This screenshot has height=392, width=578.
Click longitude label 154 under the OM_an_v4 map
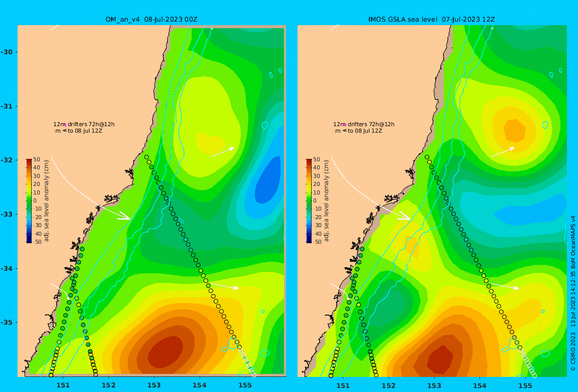tap(200, 385)
